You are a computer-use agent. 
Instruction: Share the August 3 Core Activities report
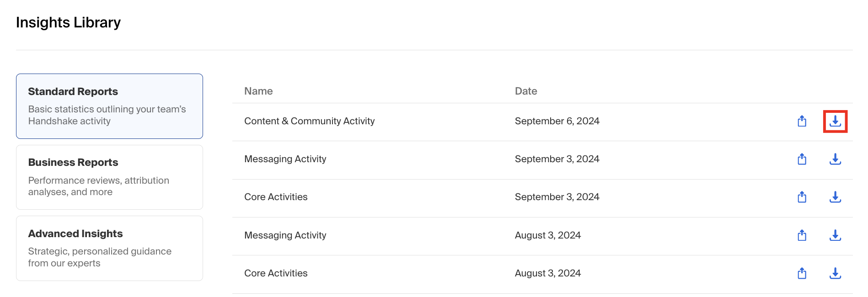(802, 273)
